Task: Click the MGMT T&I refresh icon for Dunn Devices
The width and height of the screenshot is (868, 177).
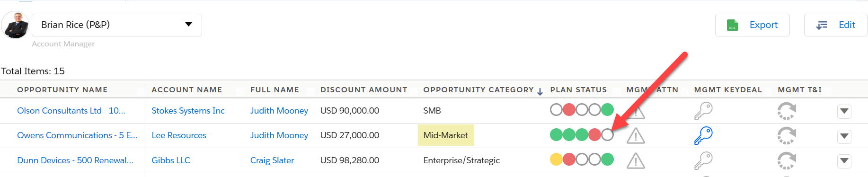Action: click(787, 160)
